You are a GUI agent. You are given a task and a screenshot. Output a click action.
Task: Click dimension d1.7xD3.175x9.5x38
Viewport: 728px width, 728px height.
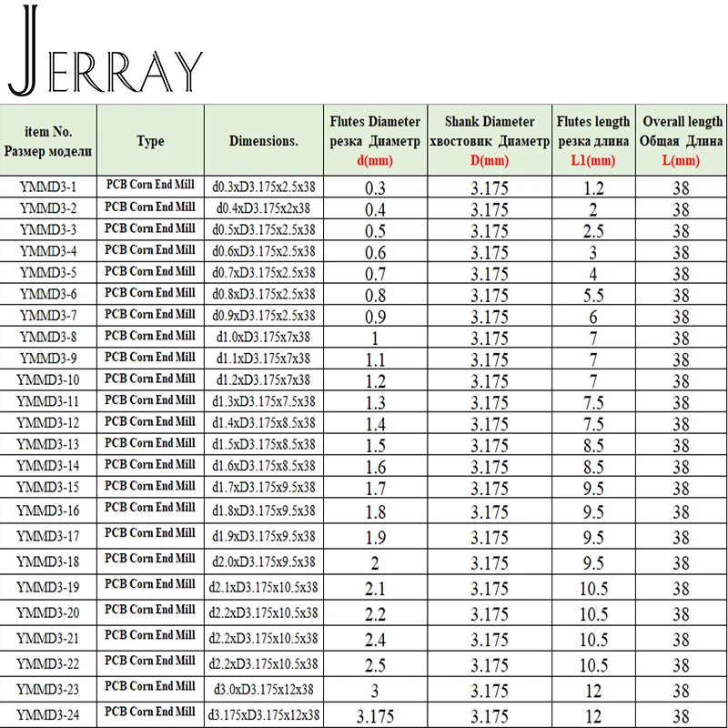264,487
